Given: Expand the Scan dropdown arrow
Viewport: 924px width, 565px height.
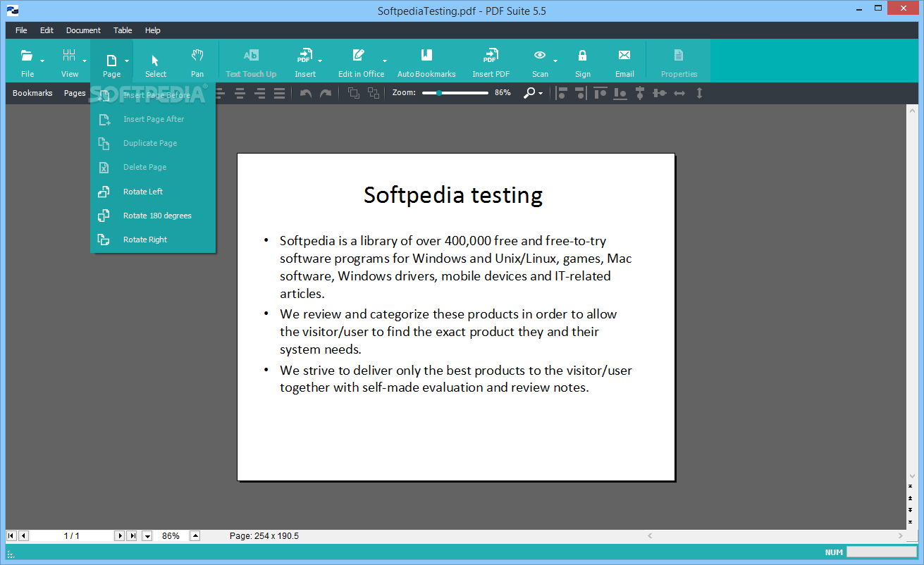Looking at the screenshot, I should coord(555,61).
